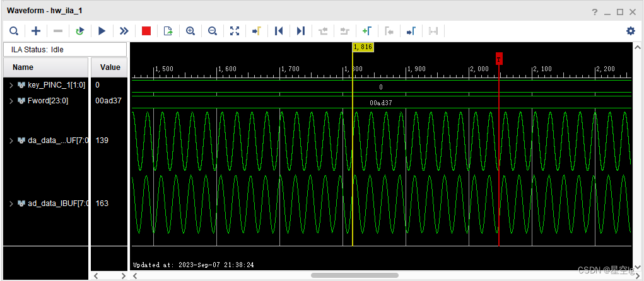Click the waveform horizontal scrollbar thumb
644x281 pixels.
point(354,276)
